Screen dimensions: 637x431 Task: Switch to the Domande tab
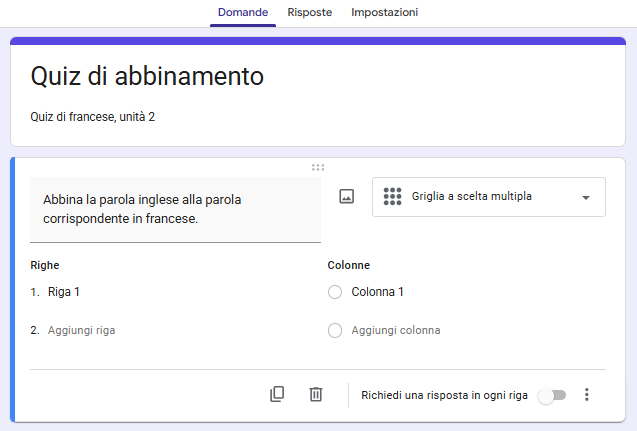point(243,13)
